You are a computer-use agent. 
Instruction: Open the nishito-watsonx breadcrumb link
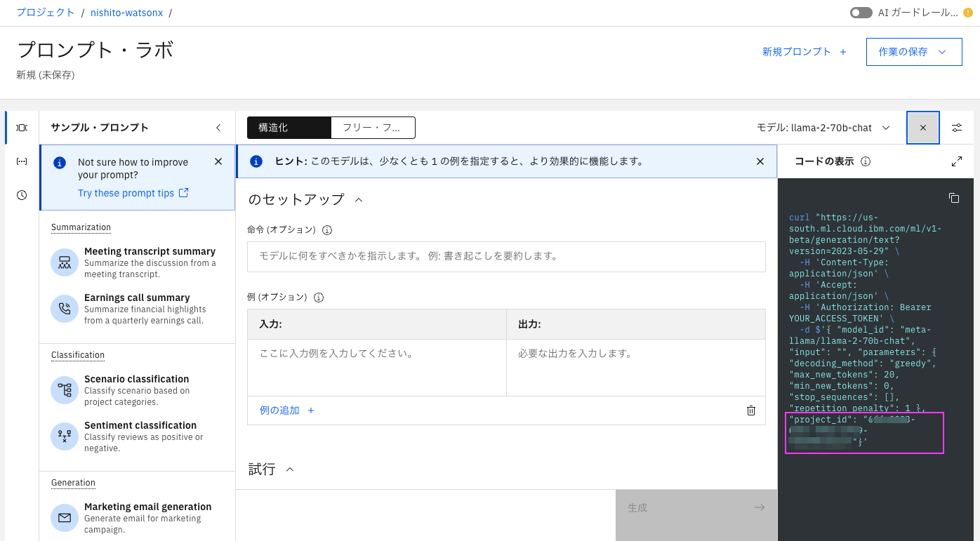pos(126,13)
